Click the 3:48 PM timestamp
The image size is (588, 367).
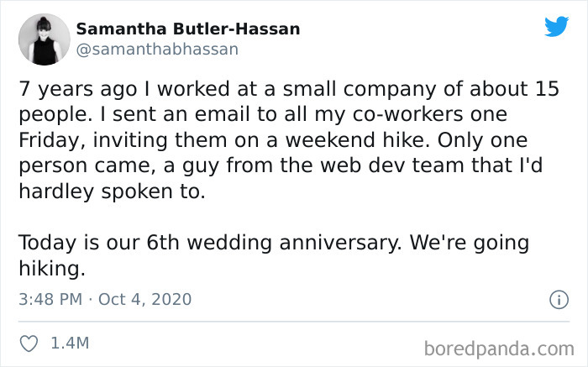pos(50,299)
